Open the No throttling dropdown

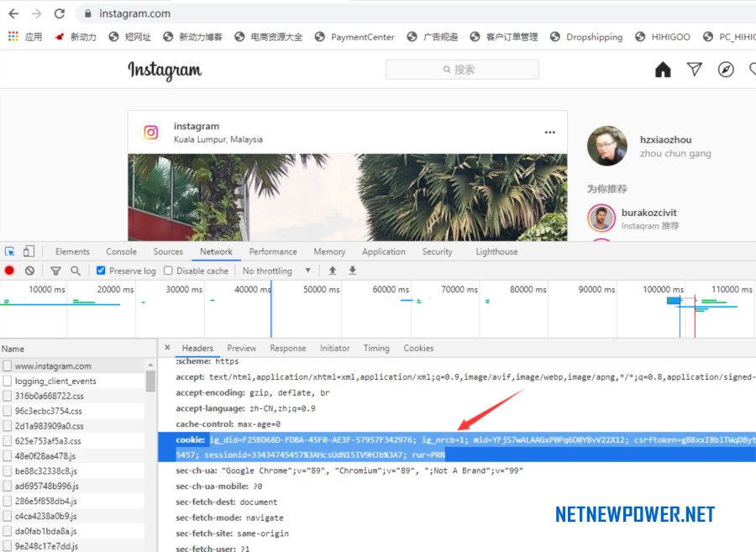(x=276, y=271)
